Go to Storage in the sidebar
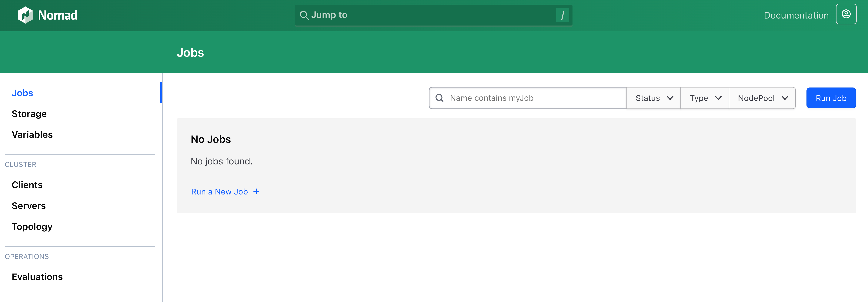868x302 pixels. pyautogui.click(x=29, y=114)
